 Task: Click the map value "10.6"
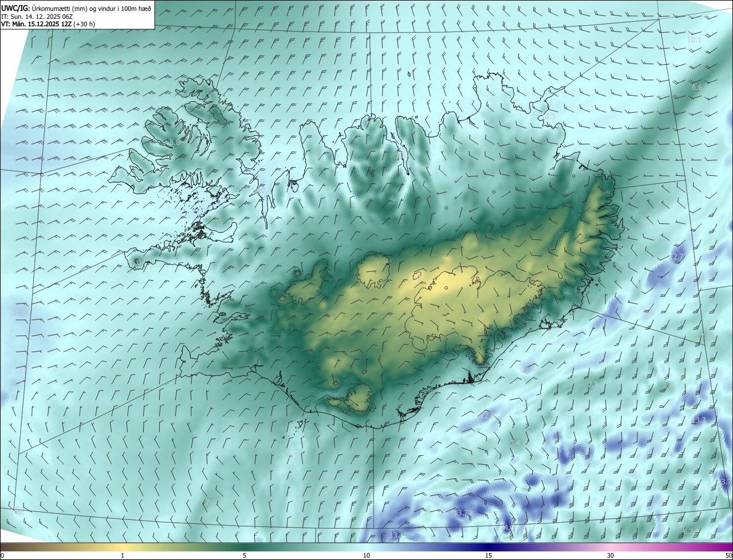[18, 511]
